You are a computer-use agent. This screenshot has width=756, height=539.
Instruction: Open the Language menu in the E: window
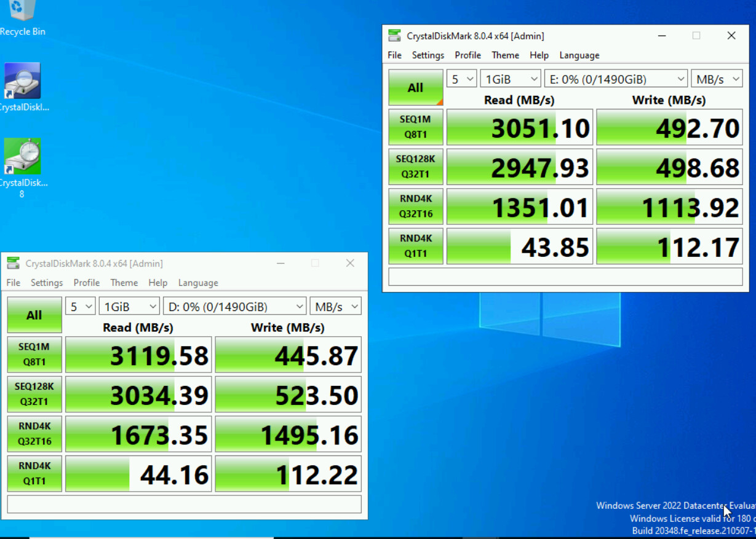pyautogui.click(x=579, y=55)
